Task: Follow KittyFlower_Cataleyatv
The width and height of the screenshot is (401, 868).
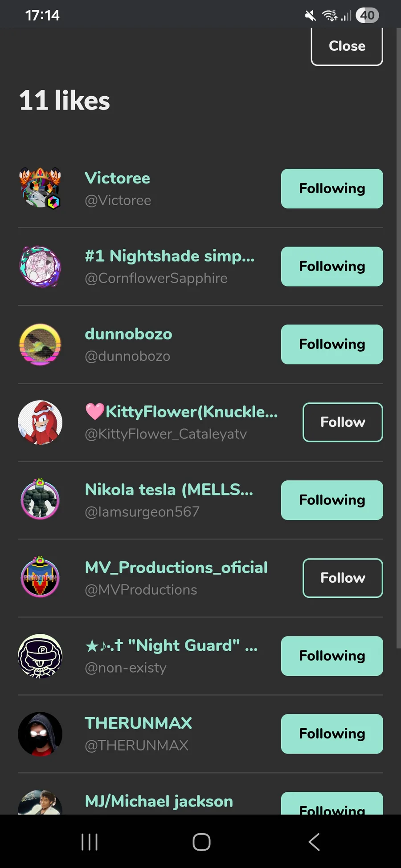Action: point(343,422)
